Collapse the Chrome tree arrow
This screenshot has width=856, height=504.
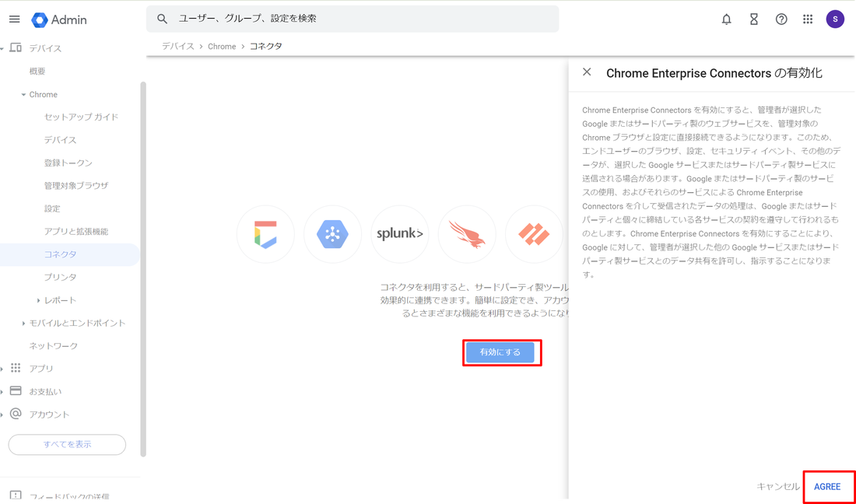tap(23, 94)
